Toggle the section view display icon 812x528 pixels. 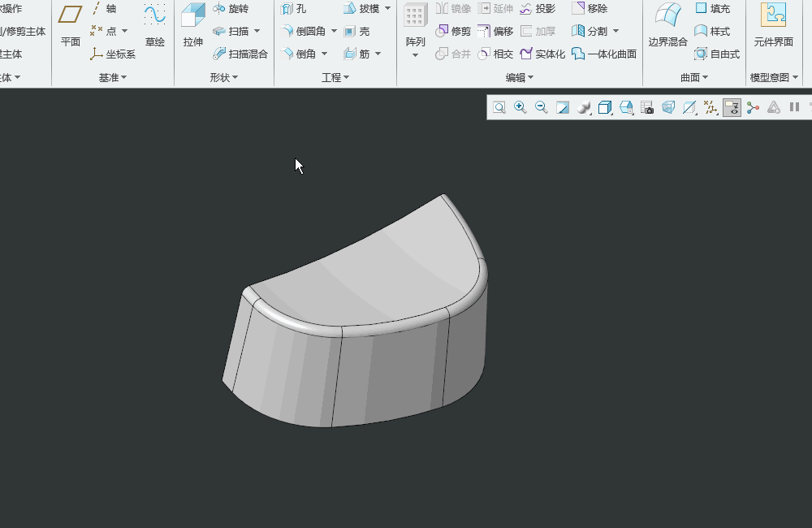(689, 107)
